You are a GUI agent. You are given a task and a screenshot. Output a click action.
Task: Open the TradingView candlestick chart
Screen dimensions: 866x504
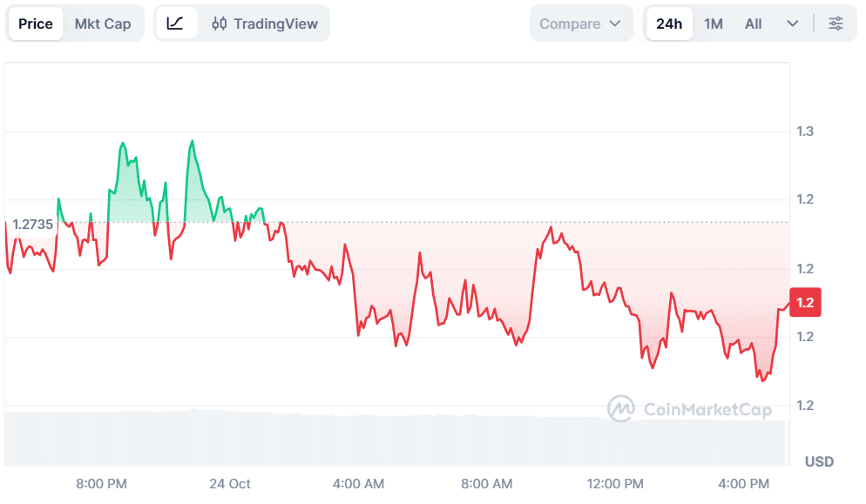[x=265, y=24]
